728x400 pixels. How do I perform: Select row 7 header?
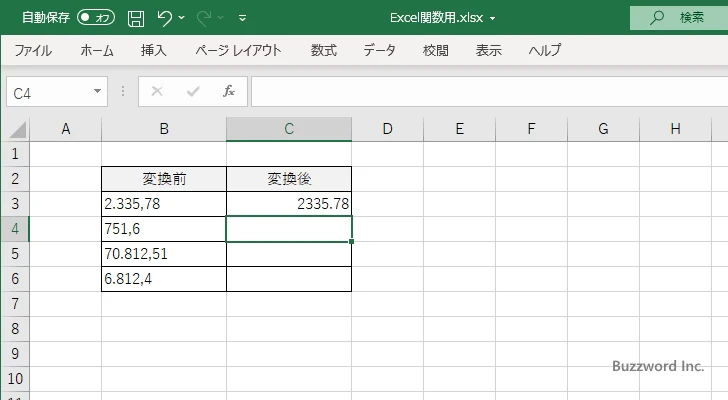pos(15,304)
